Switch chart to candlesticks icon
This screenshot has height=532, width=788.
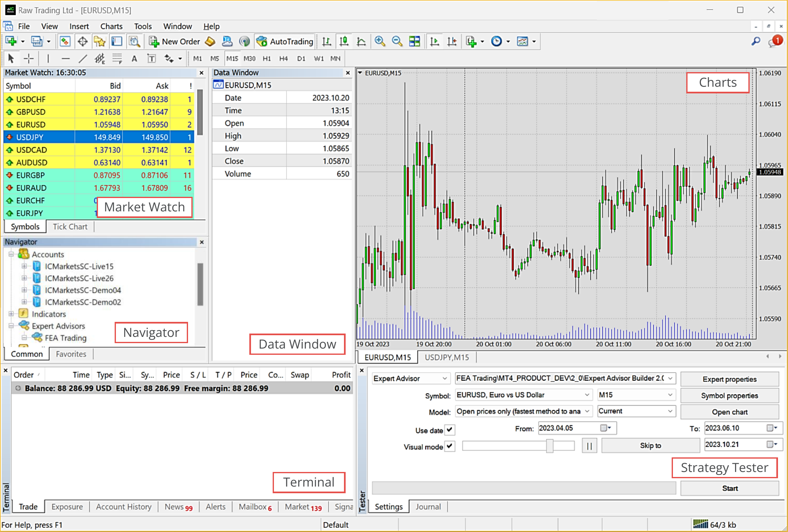pyautogui.click(x=344, y=41)
